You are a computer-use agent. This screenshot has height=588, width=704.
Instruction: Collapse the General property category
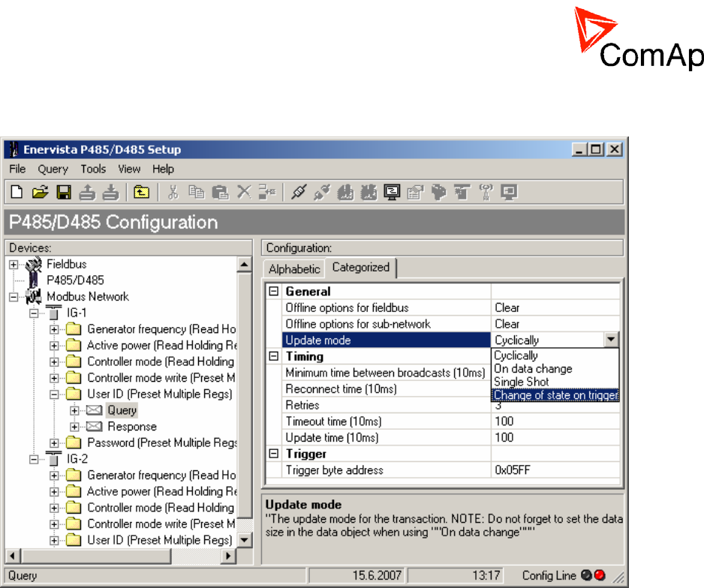tap(273, 292)
